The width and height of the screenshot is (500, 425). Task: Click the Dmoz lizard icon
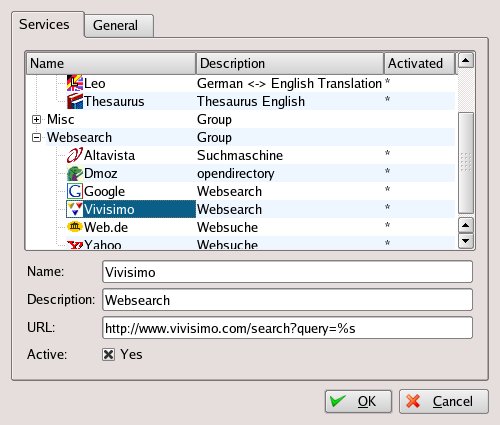(75, 173)
